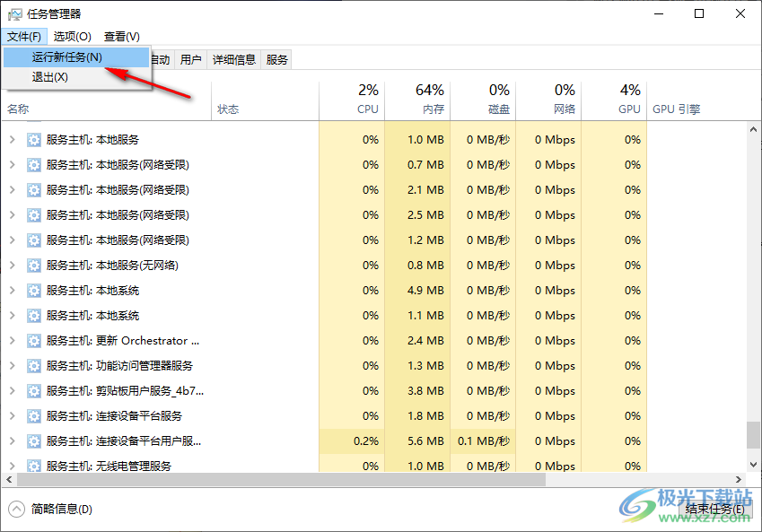Click the 5.6 MB memory cell
Image resolution: width=762 pixels, height=532 pixels.
click(417, 441)
